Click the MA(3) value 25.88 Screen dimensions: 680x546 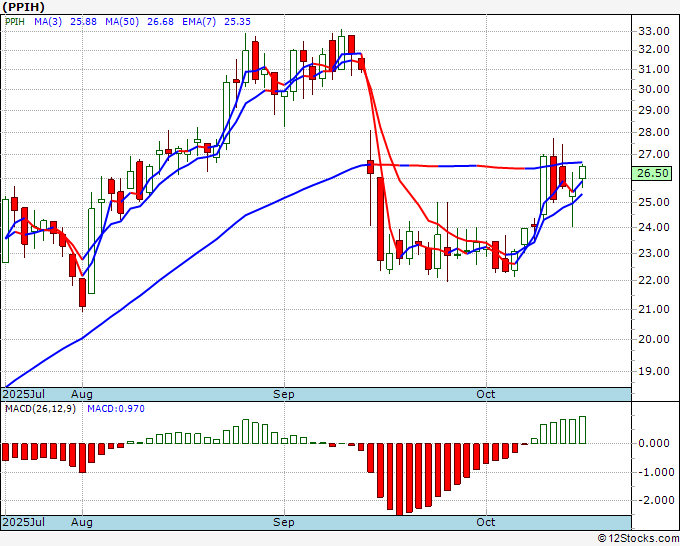(x=83, y=21)
